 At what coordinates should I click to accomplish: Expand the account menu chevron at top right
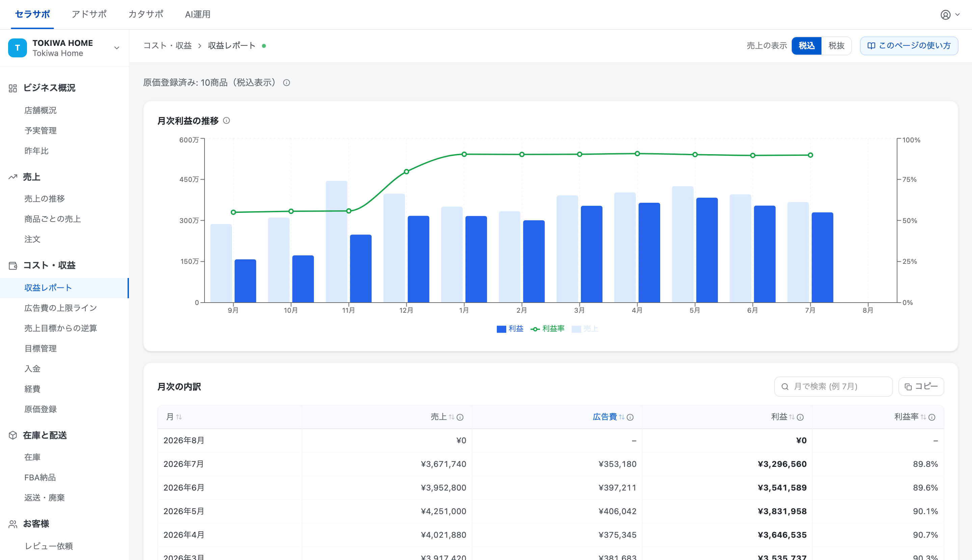957,15
